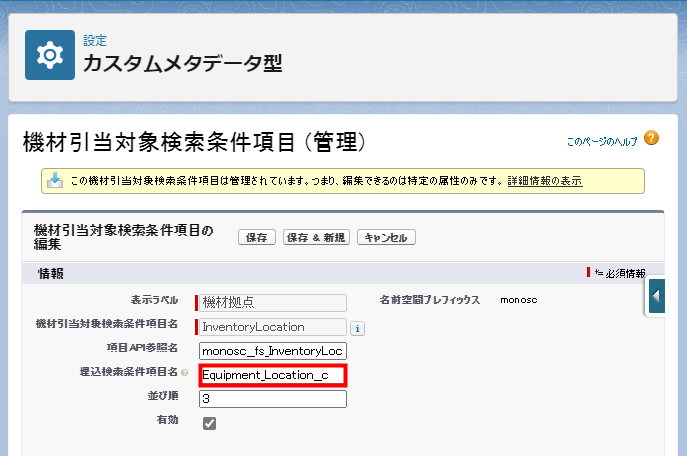Cancel editing with the キャンセル button
The height and width of the screenshot is (456, 687).
[x=386, y=237]
